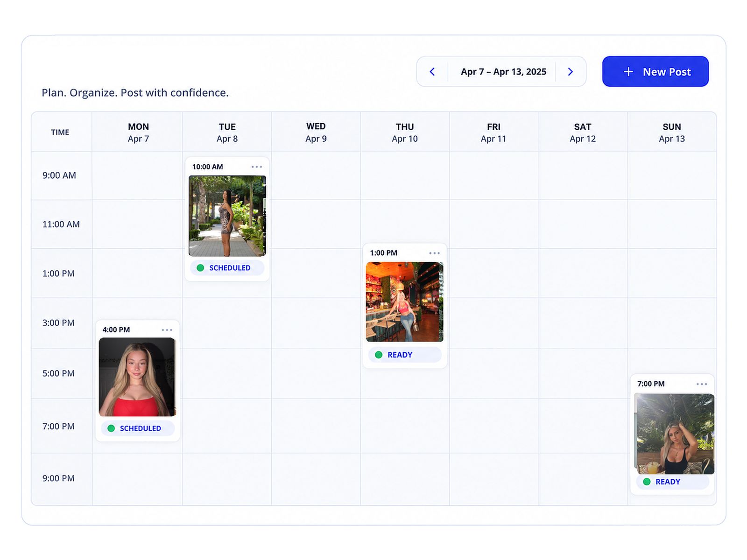Image resolution: width=747 pixels, height=560 pixels.
Task: Open the Tuesday 10:00 AM post thumbnail
Action: click(x=227, y=216)
